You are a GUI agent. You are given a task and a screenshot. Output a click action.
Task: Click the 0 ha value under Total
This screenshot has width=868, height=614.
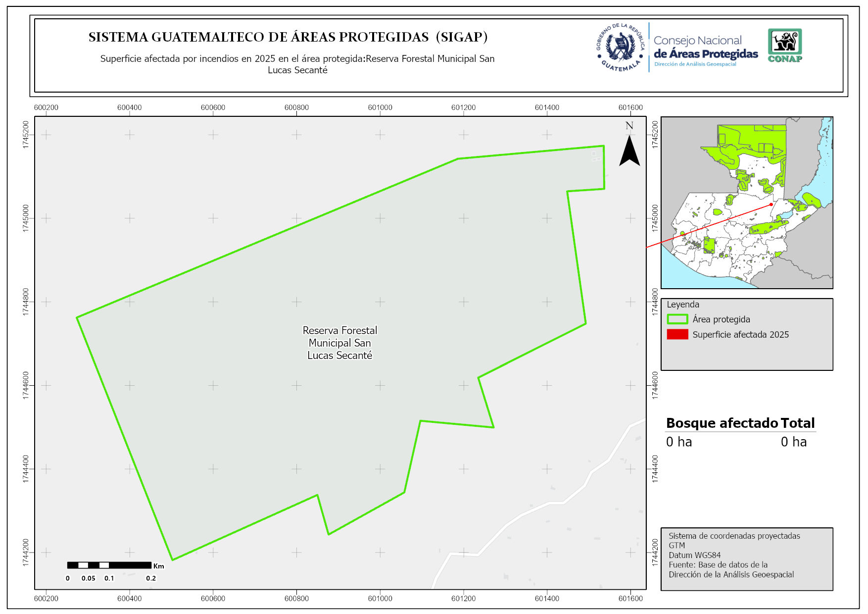[x=793, y=442]
